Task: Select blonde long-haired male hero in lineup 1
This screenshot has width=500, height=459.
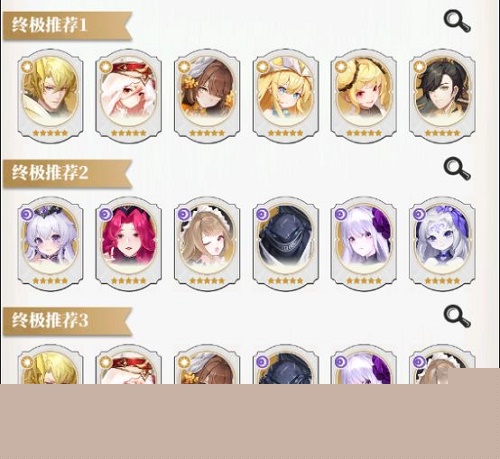Action: click(x=50, y=96)
